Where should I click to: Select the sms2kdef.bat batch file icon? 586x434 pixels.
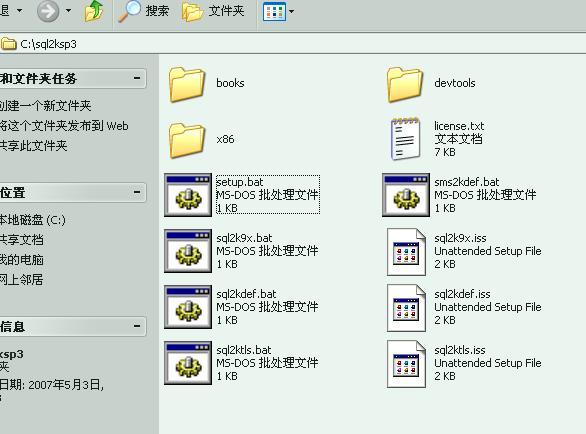(406, 195)
